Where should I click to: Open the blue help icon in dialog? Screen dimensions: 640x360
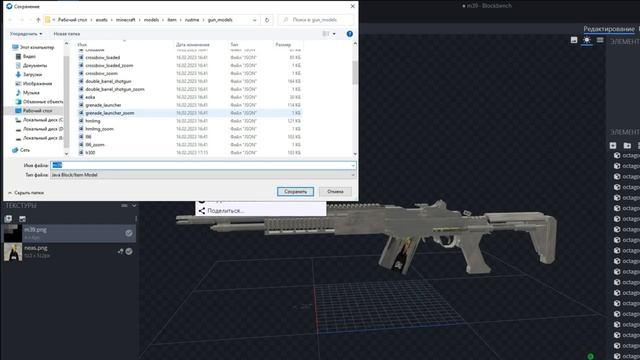(350, 34)
